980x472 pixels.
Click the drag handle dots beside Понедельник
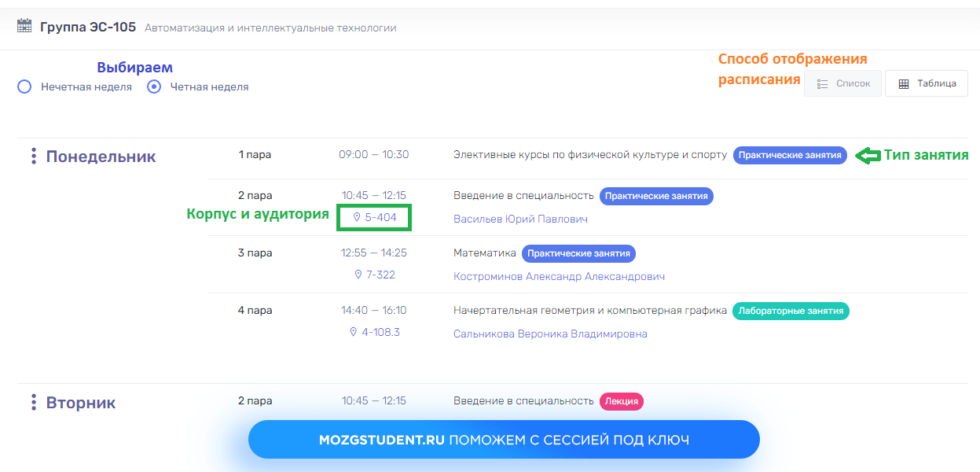coord(32,156)
